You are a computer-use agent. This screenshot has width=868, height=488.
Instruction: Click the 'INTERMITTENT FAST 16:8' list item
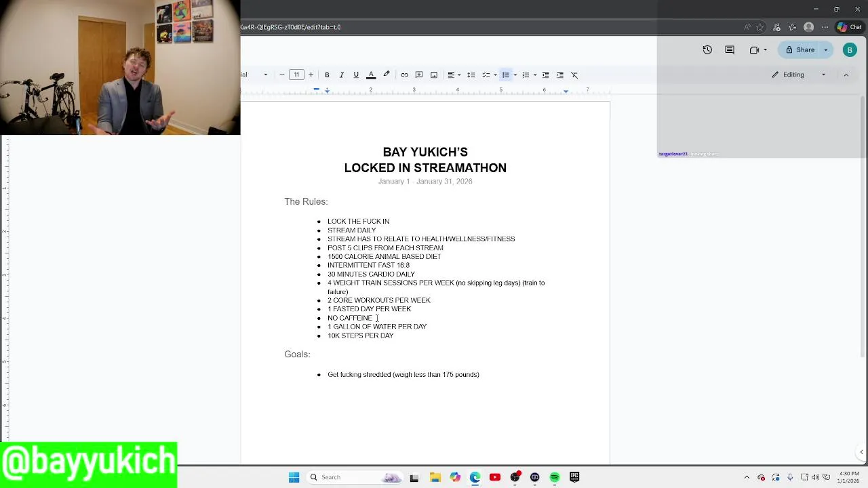368,266
